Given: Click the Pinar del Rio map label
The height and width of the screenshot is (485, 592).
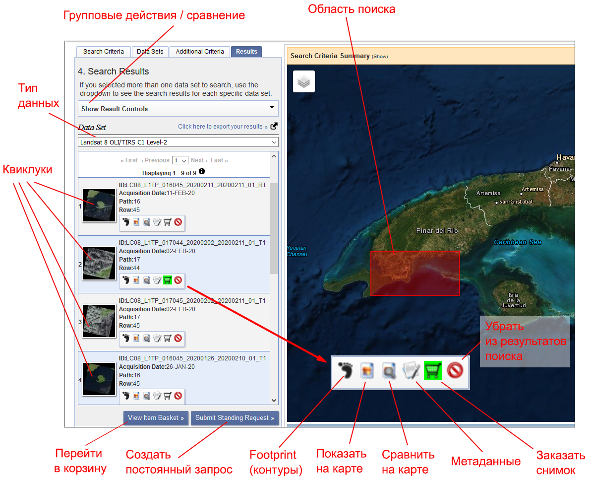Looking at the screenshot, I should (437, 231).
